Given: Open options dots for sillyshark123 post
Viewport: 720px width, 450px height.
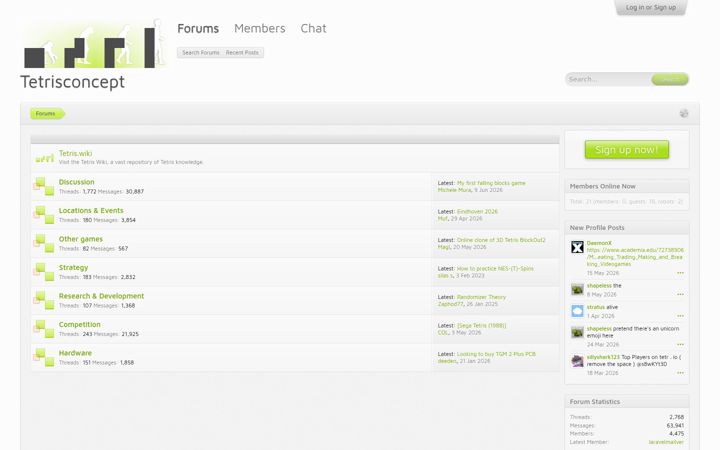Looking at the screenshot, I should coord(680,373).
